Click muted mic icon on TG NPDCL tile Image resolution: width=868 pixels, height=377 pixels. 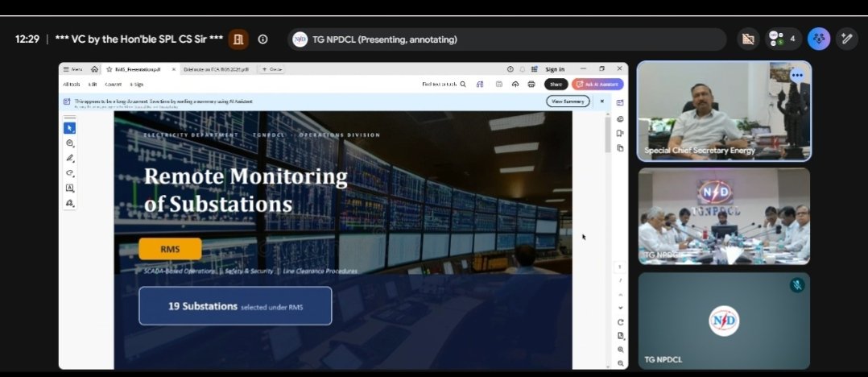797,285
